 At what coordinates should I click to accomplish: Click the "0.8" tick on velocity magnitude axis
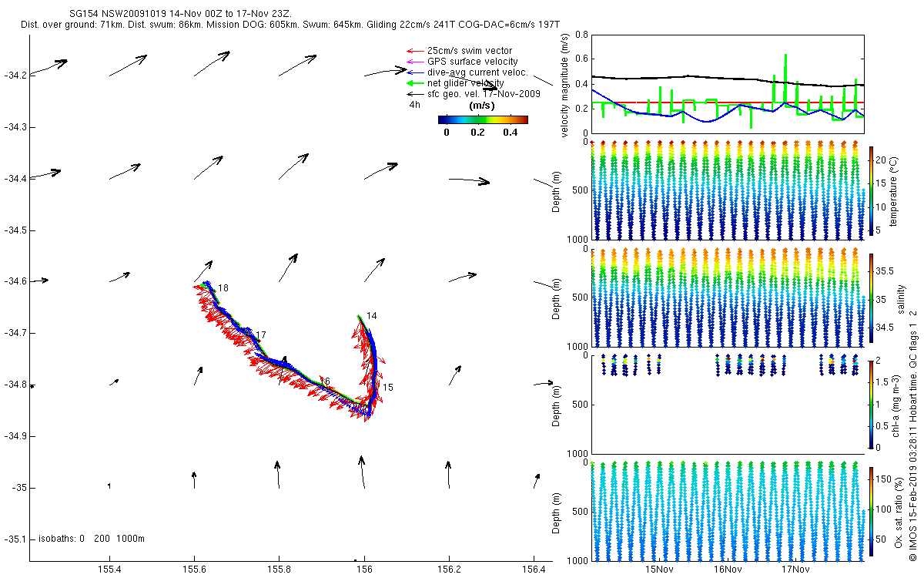pyautogui.click(x=581, y=35)
